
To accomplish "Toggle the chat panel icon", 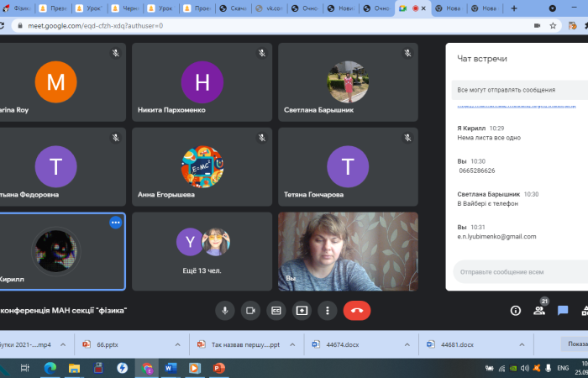I will (x=563, y=310).
